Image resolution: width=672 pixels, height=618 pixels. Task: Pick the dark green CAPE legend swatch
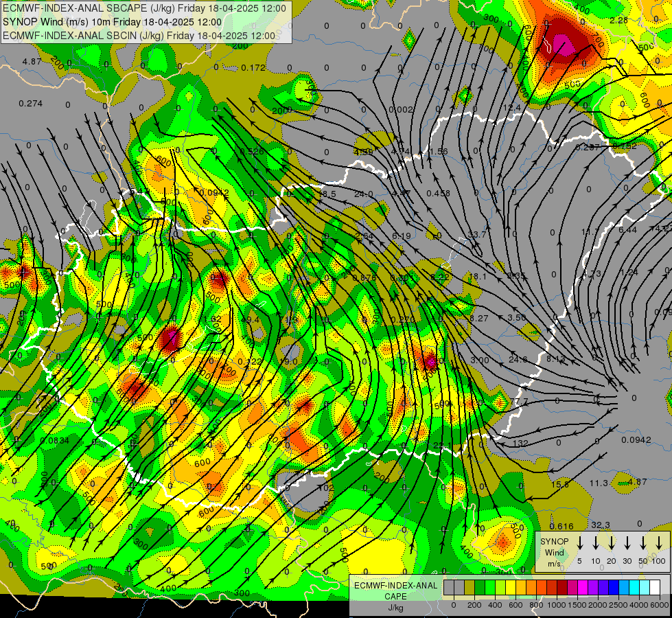(480, 588)
